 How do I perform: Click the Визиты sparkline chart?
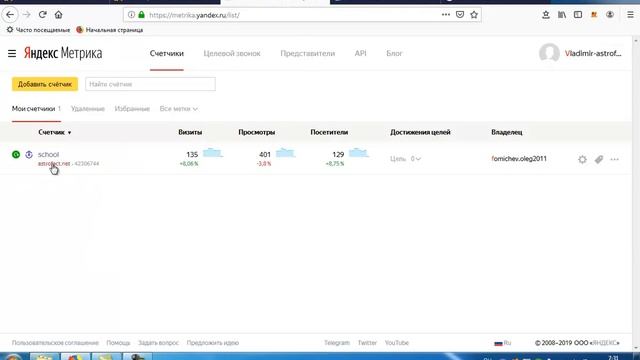213,153
